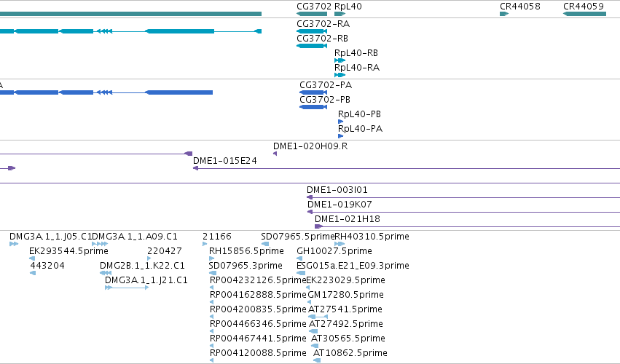Click EST RP004467441.5prime
The image size is (620, 364).
pos(211,347)
